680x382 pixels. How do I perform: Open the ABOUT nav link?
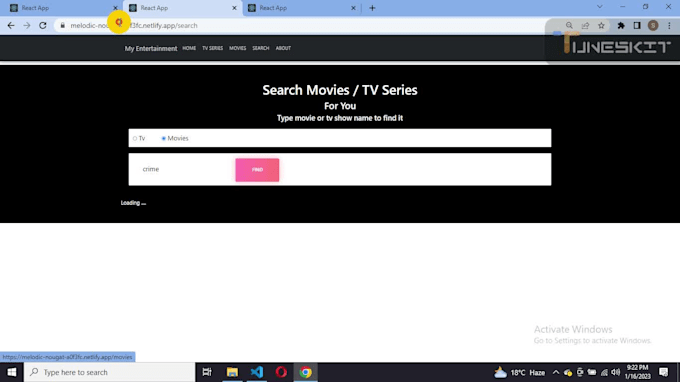[283, 48]
